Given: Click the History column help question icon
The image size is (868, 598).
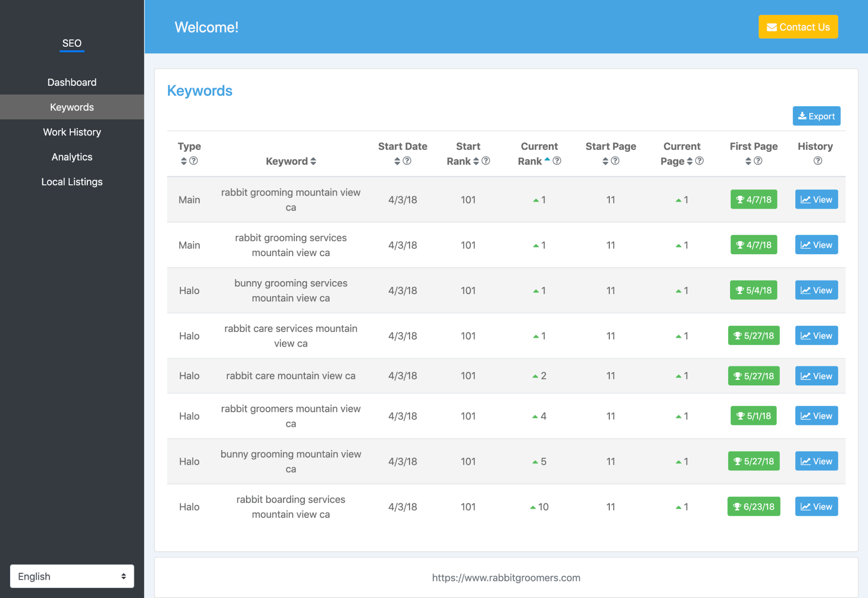Looking at the screenshot, I should pyautogui.click(x=817, y=161).
